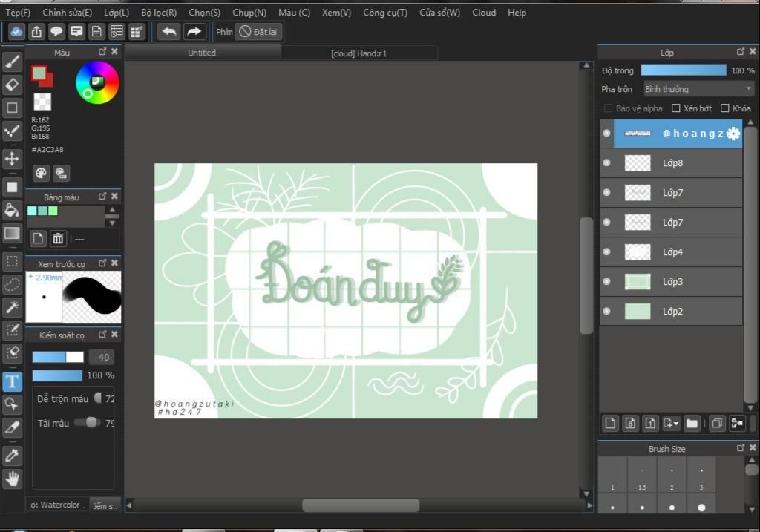This screenshot has height=532, width=760.
Task: Select the Eyedropper tool
Action: click(x=12, y=456)
